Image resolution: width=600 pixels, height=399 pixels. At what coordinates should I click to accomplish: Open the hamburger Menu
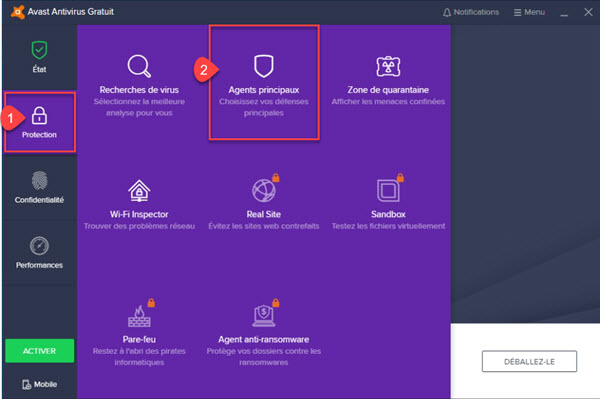[x=529, y=12]
